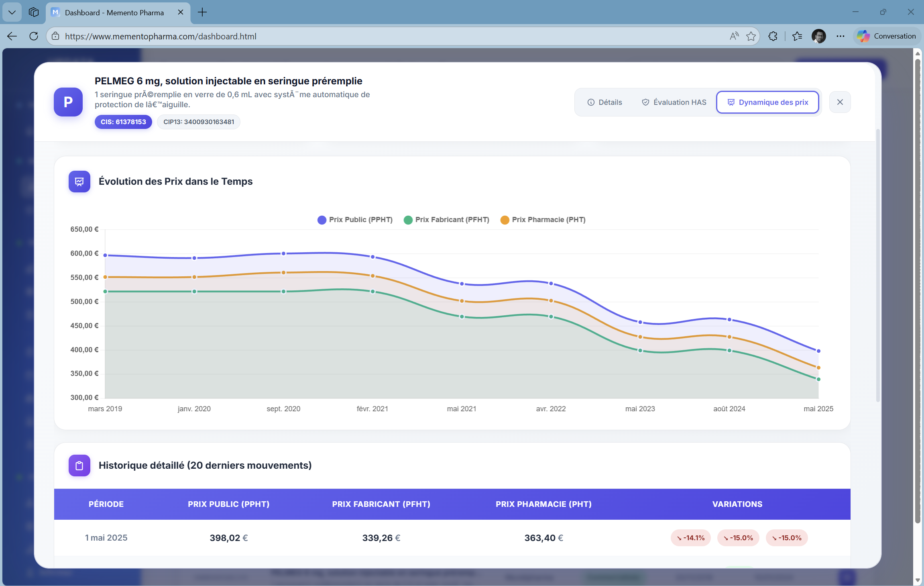Viewport: 924px width, 586px height.
Task: Open the Détails view
Action: 605,102
